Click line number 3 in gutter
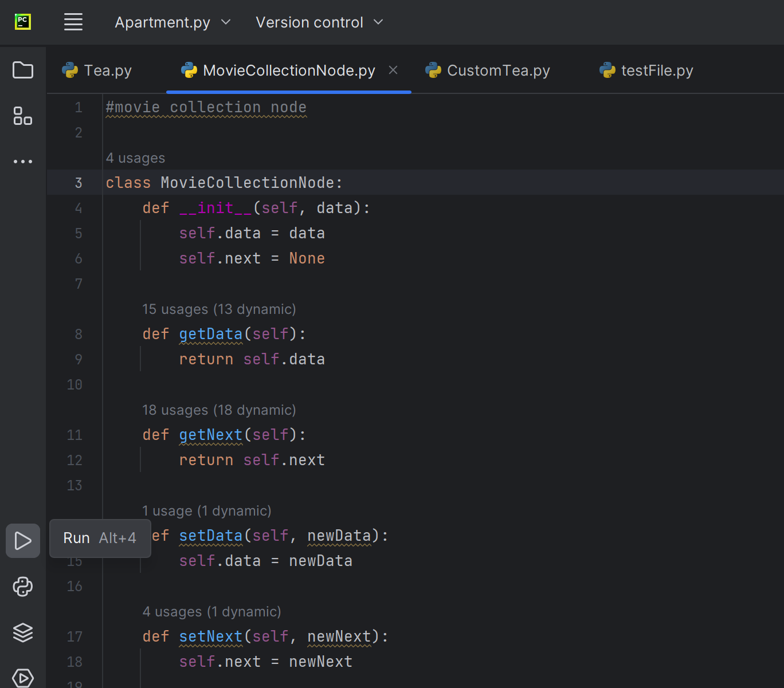The height and width of the screenshot is (688, 784). tap(79, 183)
